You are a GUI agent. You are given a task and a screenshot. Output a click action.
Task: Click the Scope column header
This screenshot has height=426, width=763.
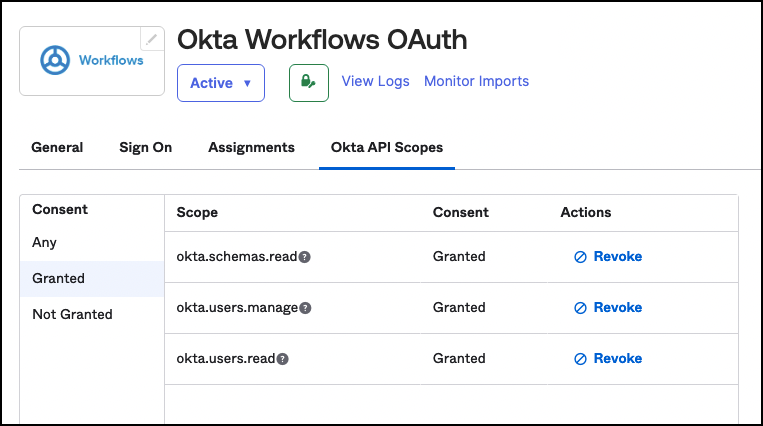(x=197, y=212)
